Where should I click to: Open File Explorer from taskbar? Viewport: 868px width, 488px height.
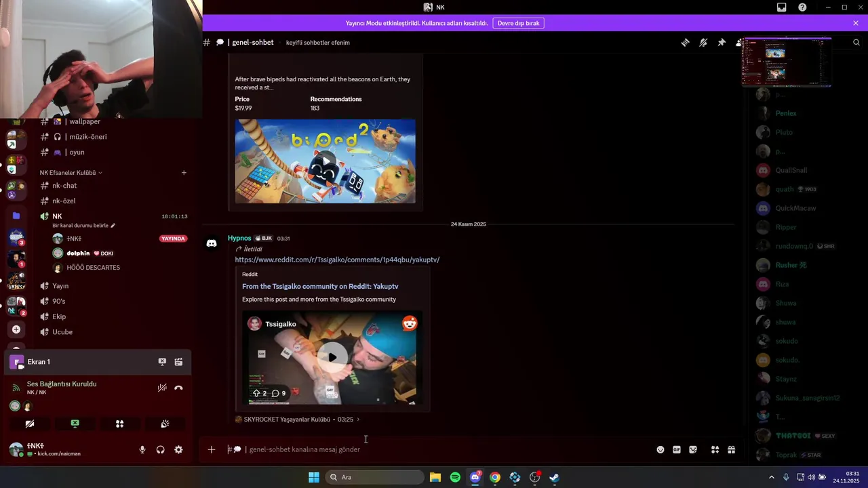tap(435, 477)
